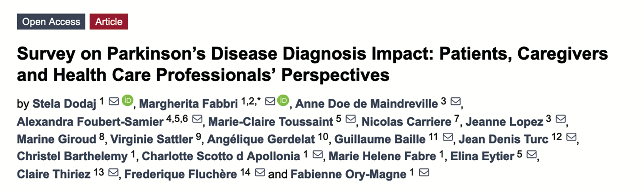Click the email icon for Frederique Fluchère

coord(260,172)
